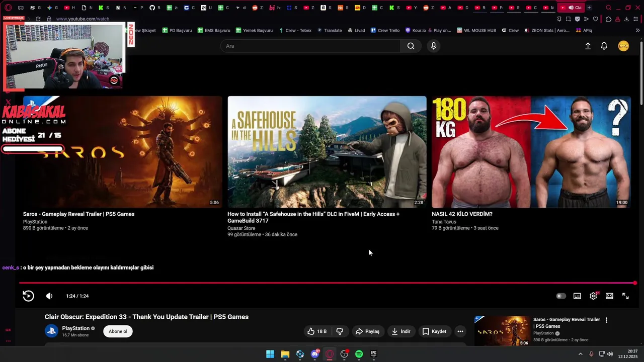644x362 pixels.
Task: Open File Explorer from the taskbar
Action: (285, 354)
